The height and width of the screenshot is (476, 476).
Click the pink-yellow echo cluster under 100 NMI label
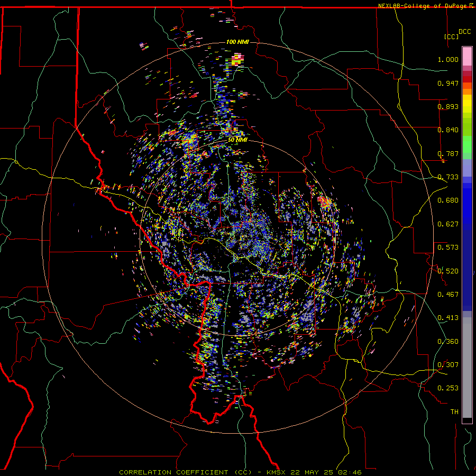(237, 59)
